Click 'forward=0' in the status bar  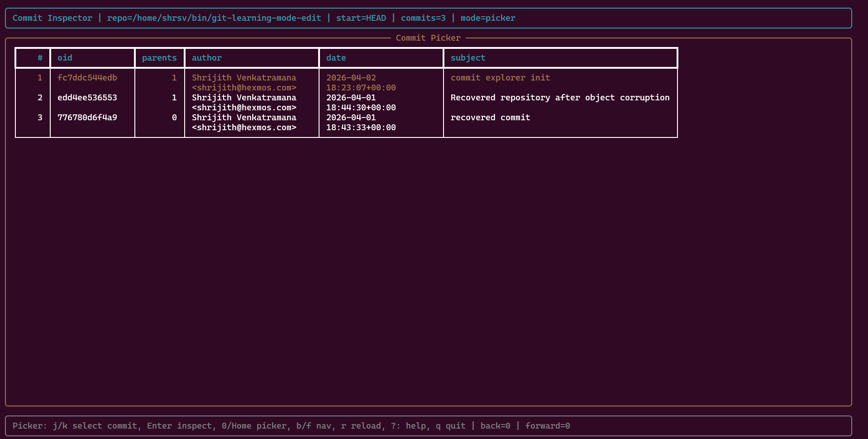coord(548,426)
